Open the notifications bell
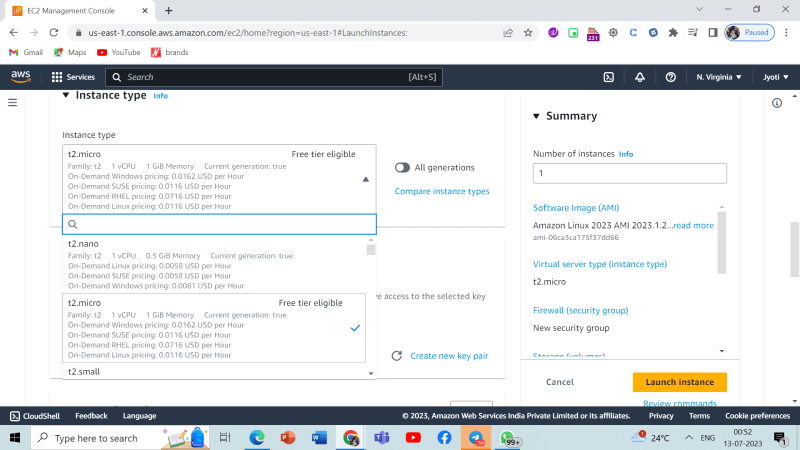This screenshot has width=800, height=450. click(x=640, y=77)
